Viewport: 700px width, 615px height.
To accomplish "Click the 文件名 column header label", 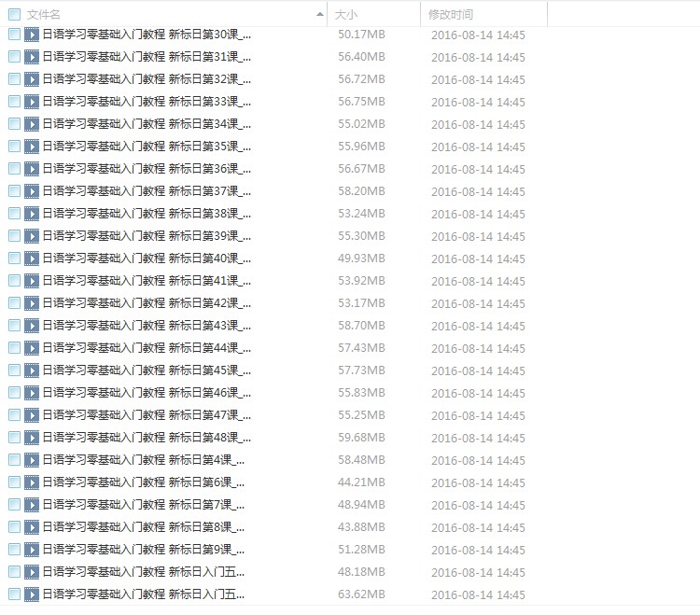I will click(x=43, y=15).
